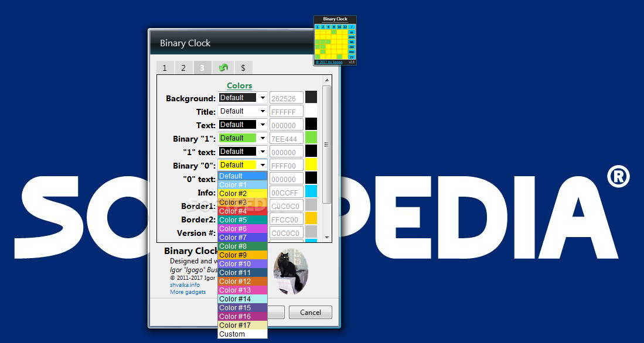644x343 pixels.
Task: Pick Color #14 pale cyan option
Action: point(243,299)
